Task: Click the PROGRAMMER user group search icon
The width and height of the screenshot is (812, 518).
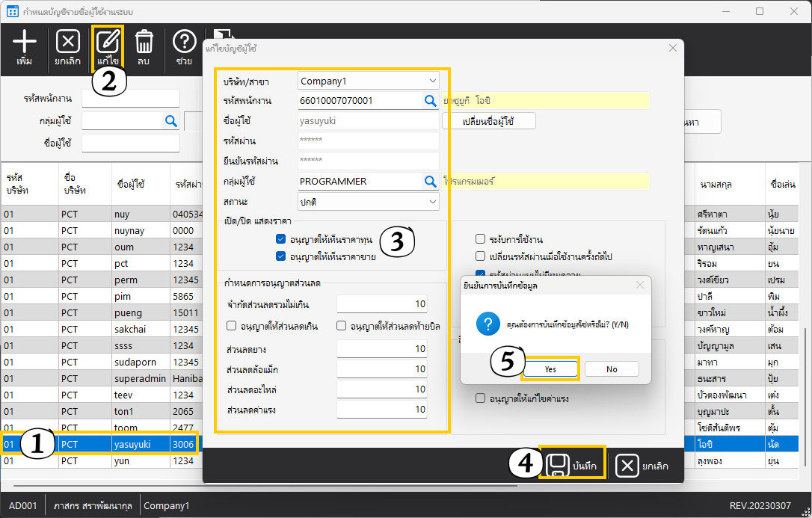Action: (x=431, y=181)
